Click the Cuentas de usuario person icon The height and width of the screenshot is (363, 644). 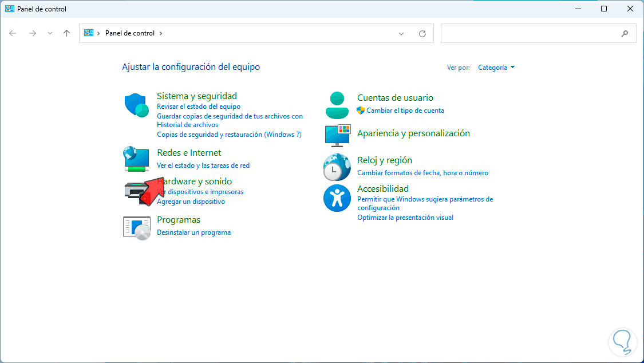click(337, 105)
